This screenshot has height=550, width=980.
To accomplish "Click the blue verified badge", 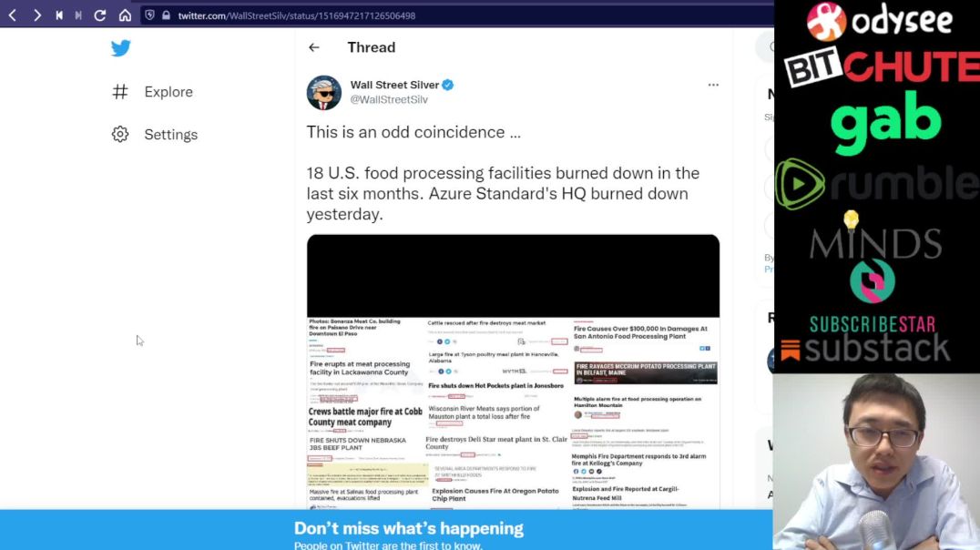I will (x=447, y=85).
